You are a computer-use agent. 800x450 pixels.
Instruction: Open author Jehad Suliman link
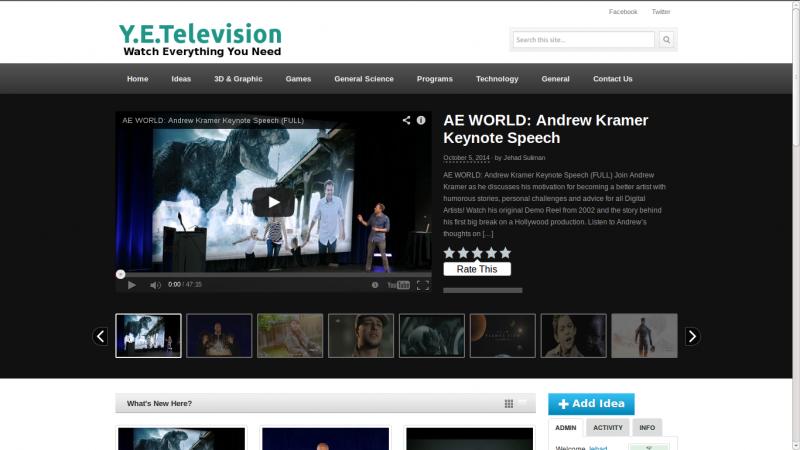(x=524, y=158)
